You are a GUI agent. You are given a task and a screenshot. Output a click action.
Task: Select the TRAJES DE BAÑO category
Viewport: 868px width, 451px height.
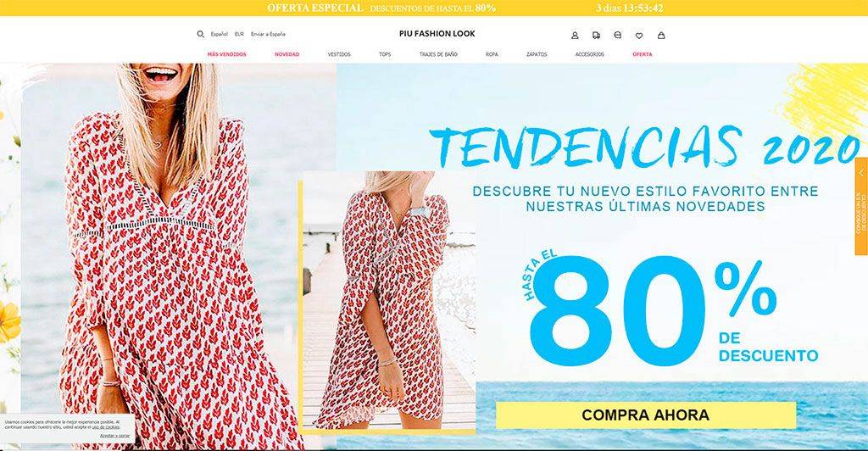click(x=438, y=54)
